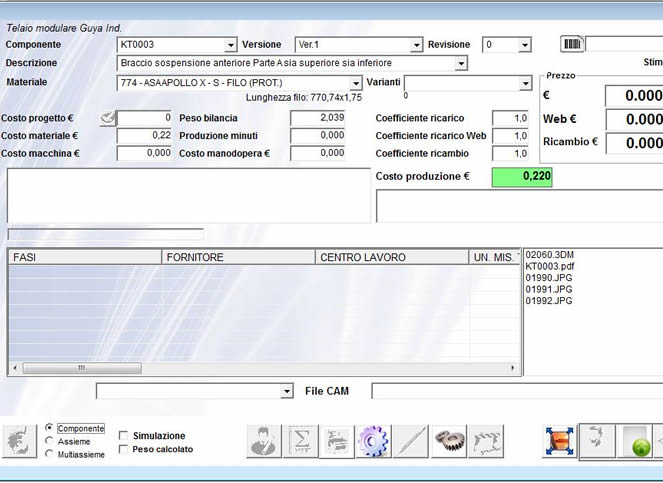Click the sigma sum icon

point(301,441)
